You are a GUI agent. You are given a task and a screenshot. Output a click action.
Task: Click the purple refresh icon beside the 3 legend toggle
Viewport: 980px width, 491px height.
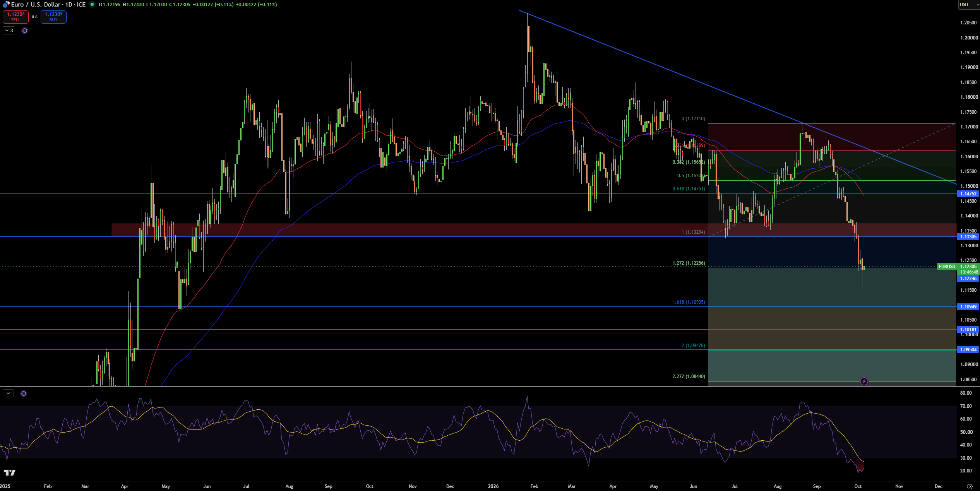pyautogui.click(x=25, y=31)
